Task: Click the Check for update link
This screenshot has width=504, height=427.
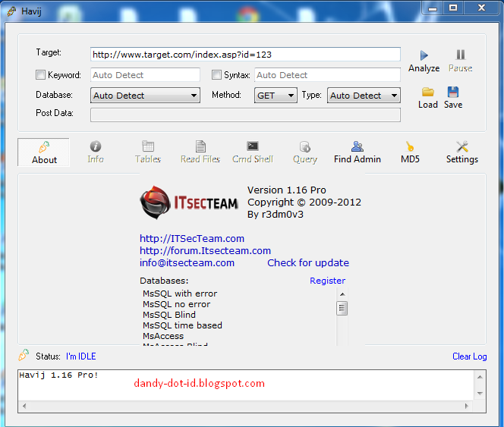Action: click(308, 263)
